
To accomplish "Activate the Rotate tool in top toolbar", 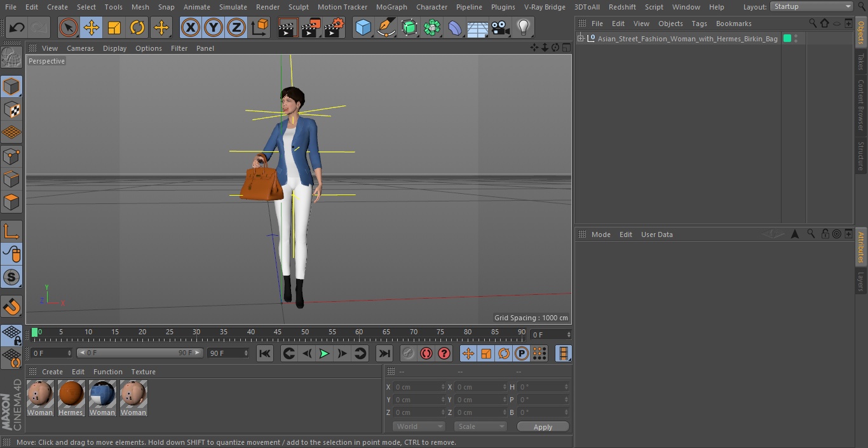I will point(137,27).
